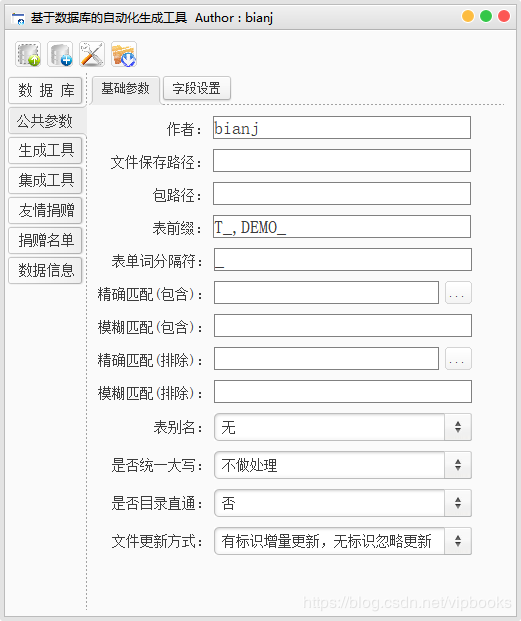Screen dimensions: 521x621
Task: Click the 包路径 input field
Action: 342,193
